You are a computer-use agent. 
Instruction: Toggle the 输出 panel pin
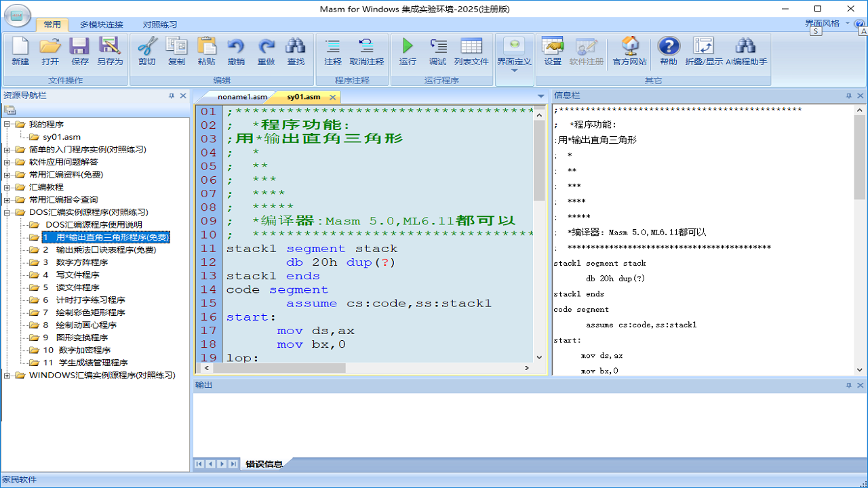(x=848, y=384)
